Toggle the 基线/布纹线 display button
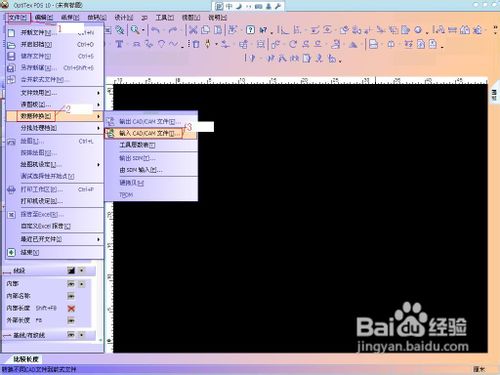Viewport: 500px width, 375px height. point(71,334)
